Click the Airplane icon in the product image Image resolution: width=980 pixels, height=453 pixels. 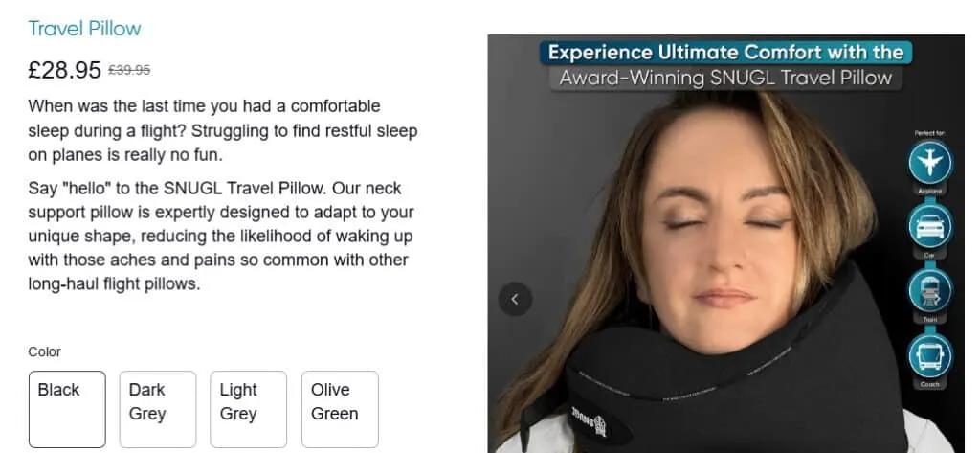coord(930,162)
